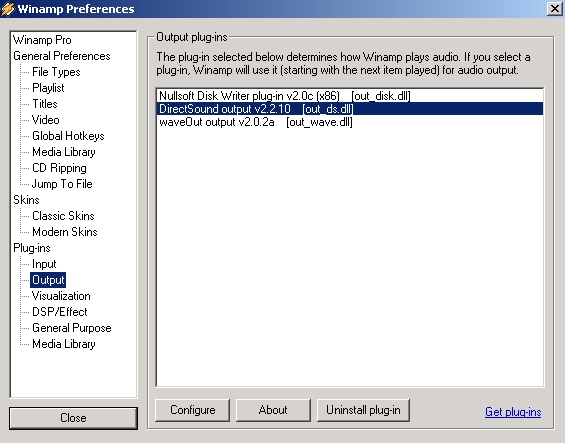The image size is (565, 443).
Task: Open the About dialog for the plug-in
Action: point(273,410)
